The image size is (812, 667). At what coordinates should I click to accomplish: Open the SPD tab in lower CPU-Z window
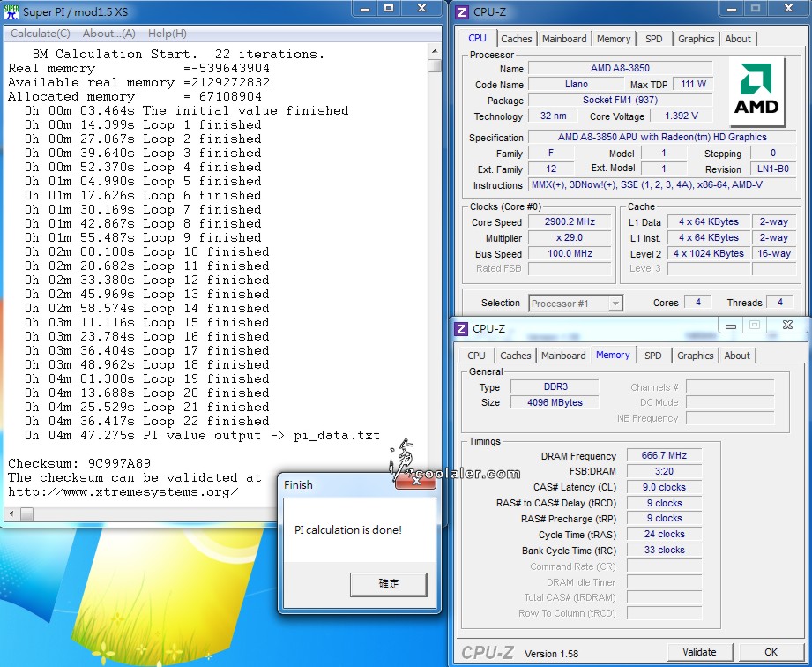[652, 356]
